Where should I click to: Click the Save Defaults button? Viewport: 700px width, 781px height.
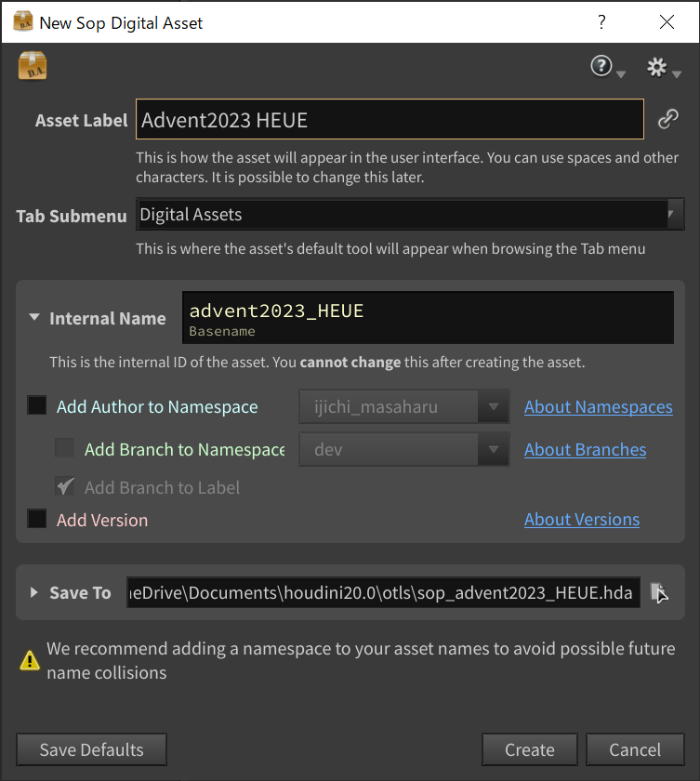point(91,749)
